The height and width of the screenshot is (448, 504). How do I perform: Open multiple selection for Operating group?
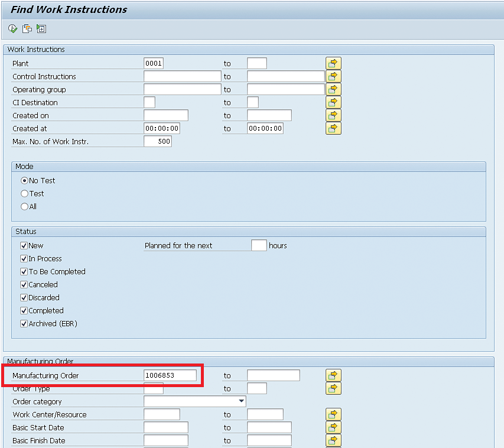click(333, 89)
